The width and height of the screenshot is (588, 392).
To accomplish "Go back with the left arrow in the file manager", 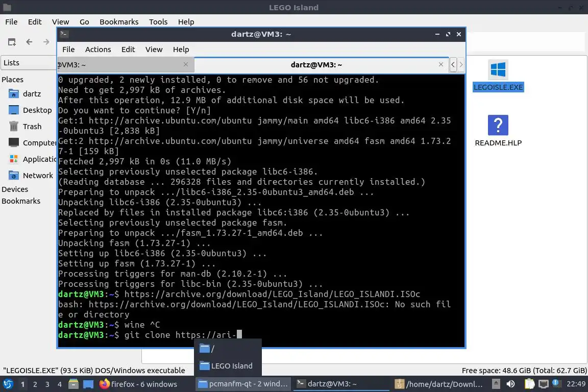I will tap(29, 42).
